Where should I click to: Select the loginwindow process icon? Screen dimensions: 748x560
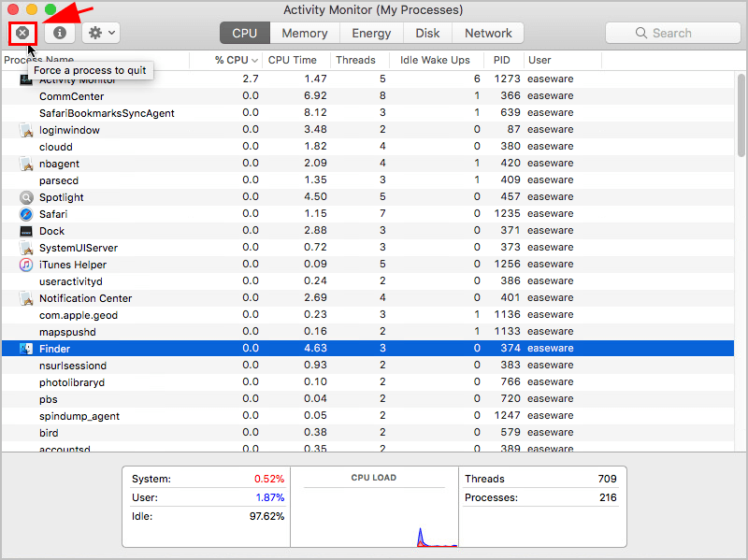coord(26,130)
